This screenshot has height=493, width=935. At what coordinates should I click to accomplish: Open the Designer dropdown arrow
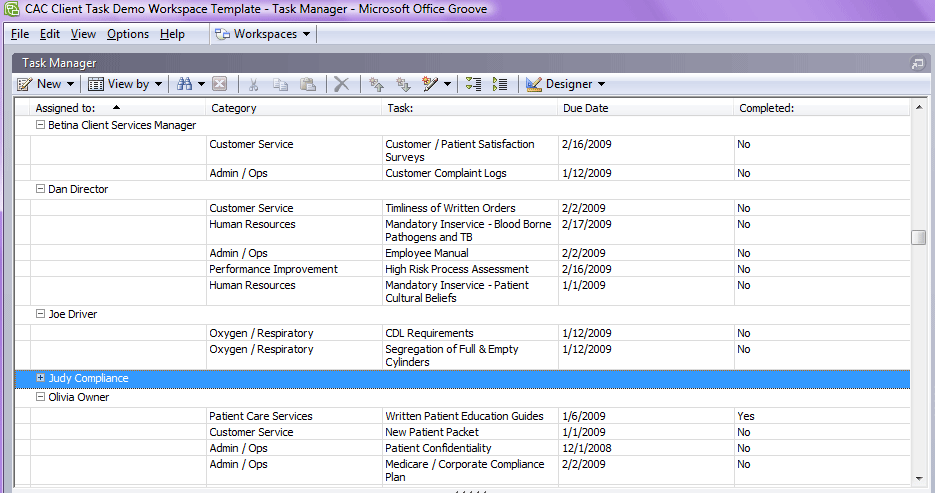[x=601, y=84]
